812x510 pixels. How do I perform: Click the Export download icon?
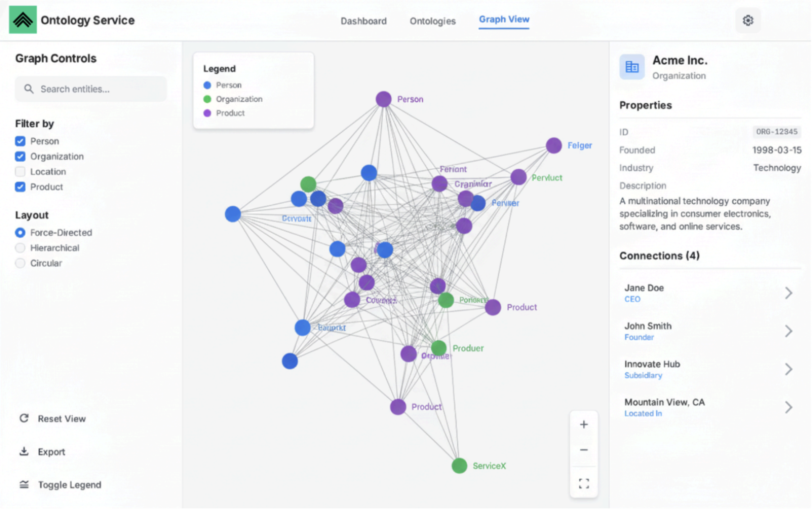(x=24, y=451)
